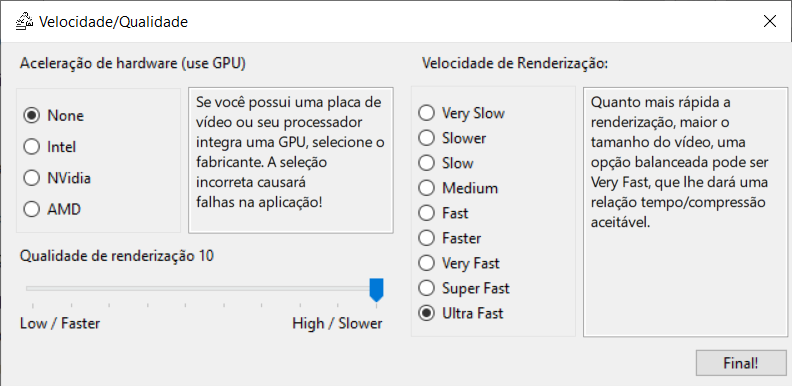Choose Ultra Fast rendering speed
This screenshot has height=388, width=792.
point(461,313)
